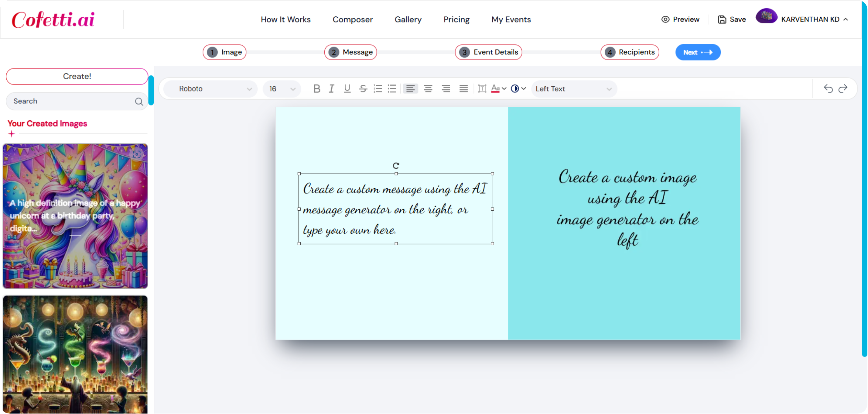This screenshot has width=868, height=414.
Task: Click the Bold formatting icon
Action: click(x=316, y=89)
